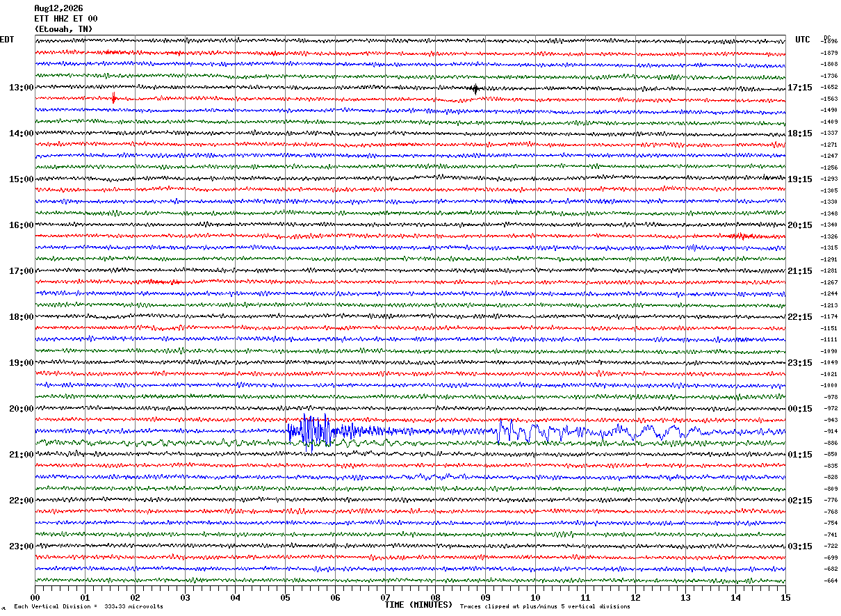Click the small red spike below the 13:00 trace

pos(113,98)
